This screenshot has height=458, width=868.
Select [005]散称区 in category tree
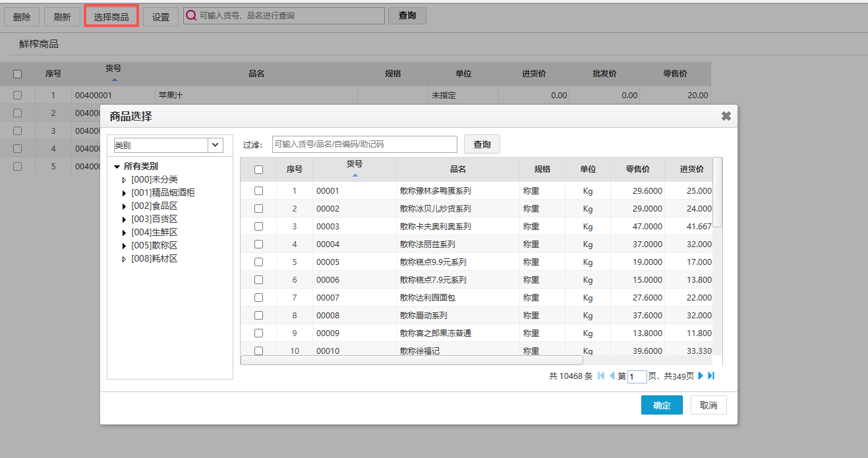(154, 246)
